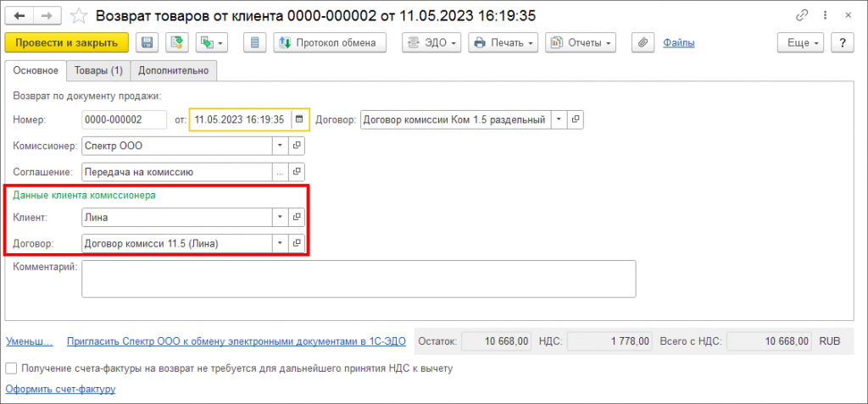Click Оформить счет-фактуру link

60,389
